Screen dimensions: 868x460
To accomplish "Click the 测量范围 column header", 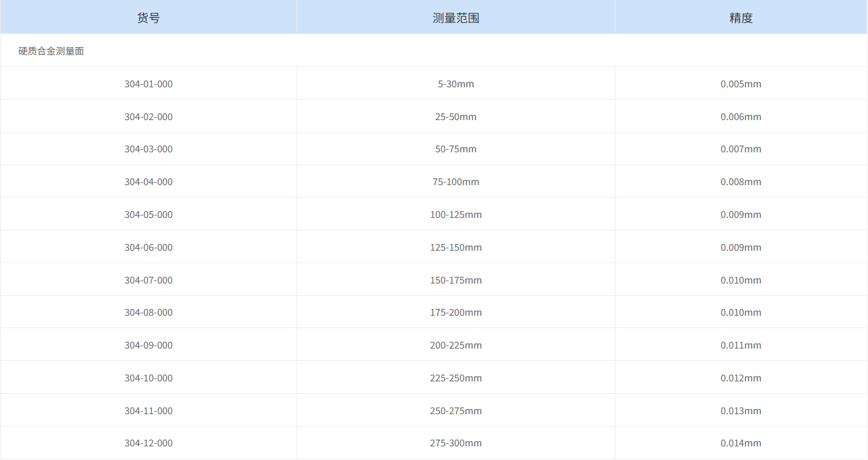I will tap(456, 17).
